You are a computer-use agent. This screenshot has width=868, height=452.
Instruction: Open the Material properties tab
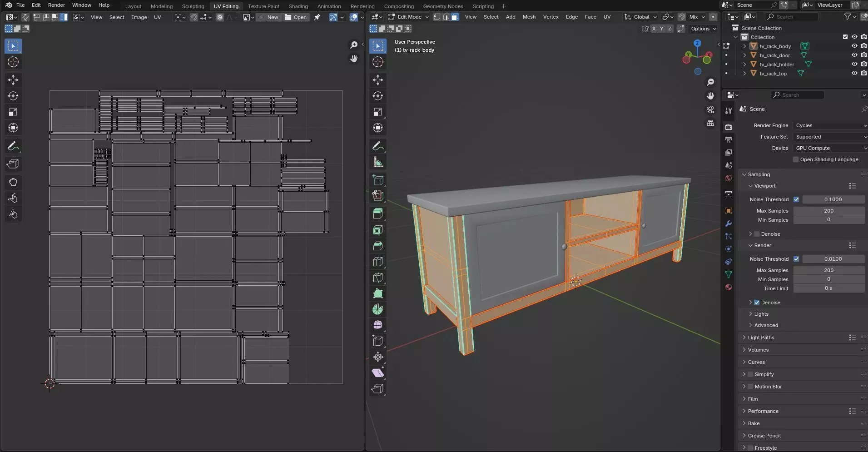[729, 287]
